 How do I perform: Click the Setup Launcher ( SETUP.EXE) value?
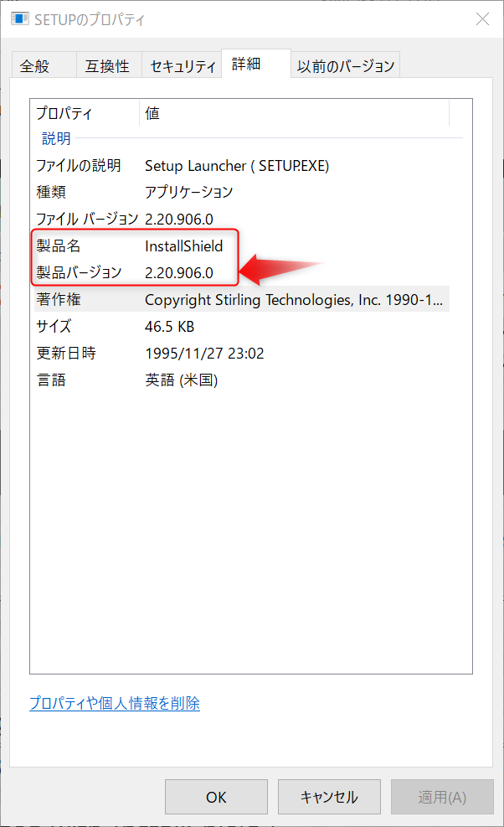pyautogui.click(x=237, y=166)
